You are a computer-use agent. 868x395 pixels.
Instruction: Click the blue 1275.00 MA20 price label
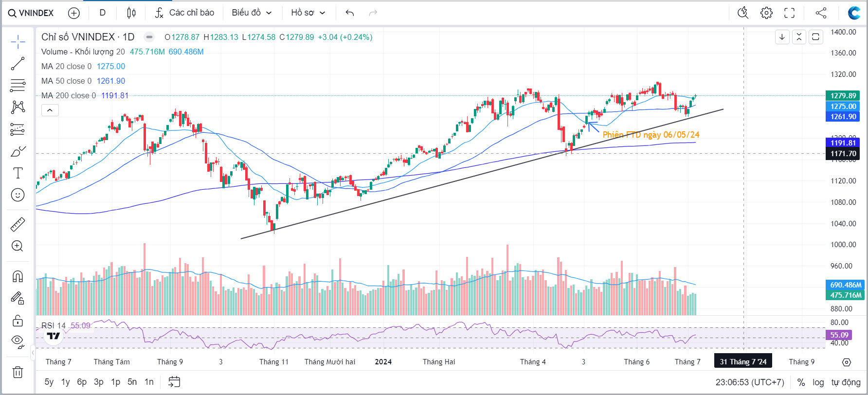843,106
